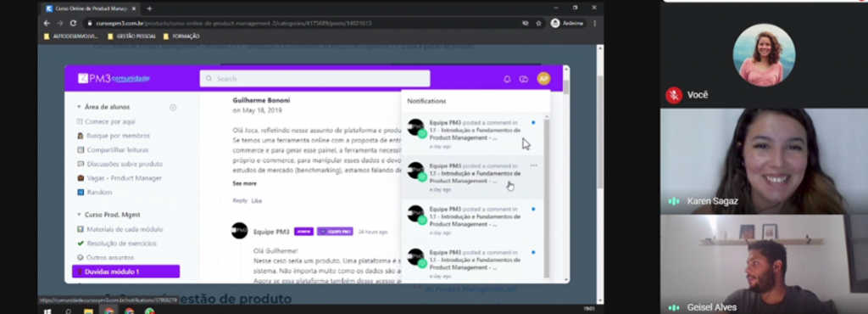Expand comment with See more
The width and height of the screenshot is (868, 314).
pos(244,183)
